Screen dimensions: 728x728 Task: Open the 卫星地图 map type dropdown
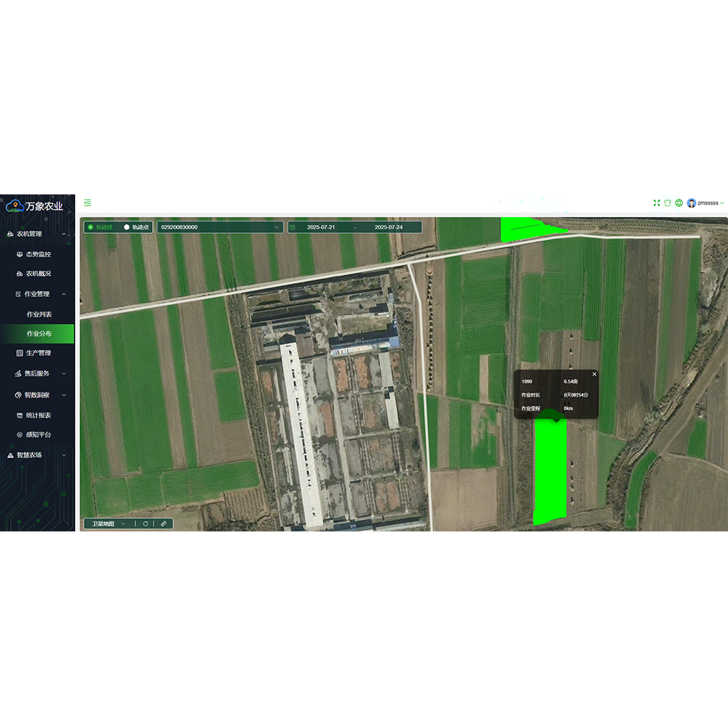(x=108, y=523)
